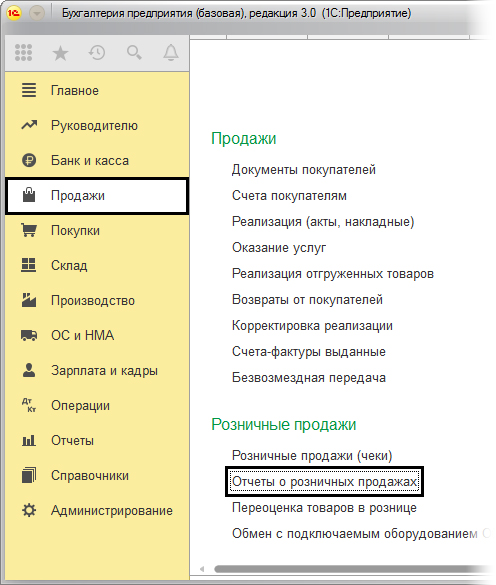
Task: Open Отчеты о розничных продажах
Action: point(324,482)
